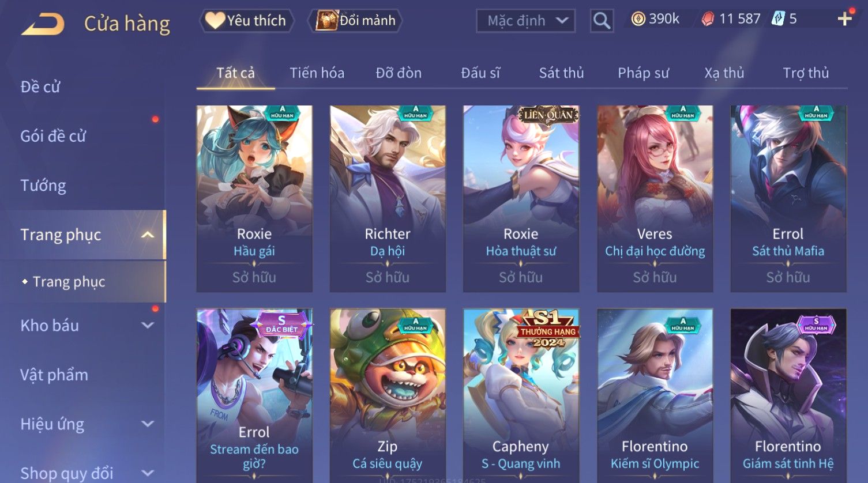This screenshot has width=868, height=483.
Task: Select the Tiến hóa tab
Action: pos(317,73)
